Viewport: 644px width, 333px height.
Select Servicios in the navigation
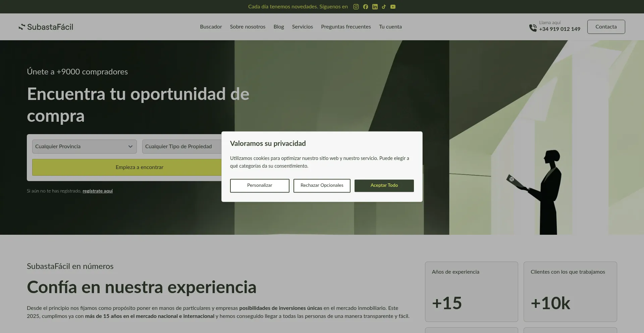[302, 27]
